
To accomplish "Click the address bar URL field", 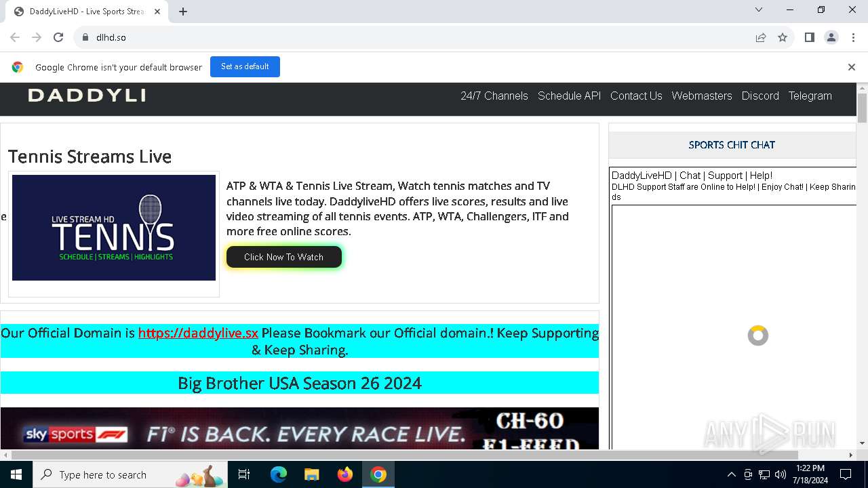I will point(414,37).
